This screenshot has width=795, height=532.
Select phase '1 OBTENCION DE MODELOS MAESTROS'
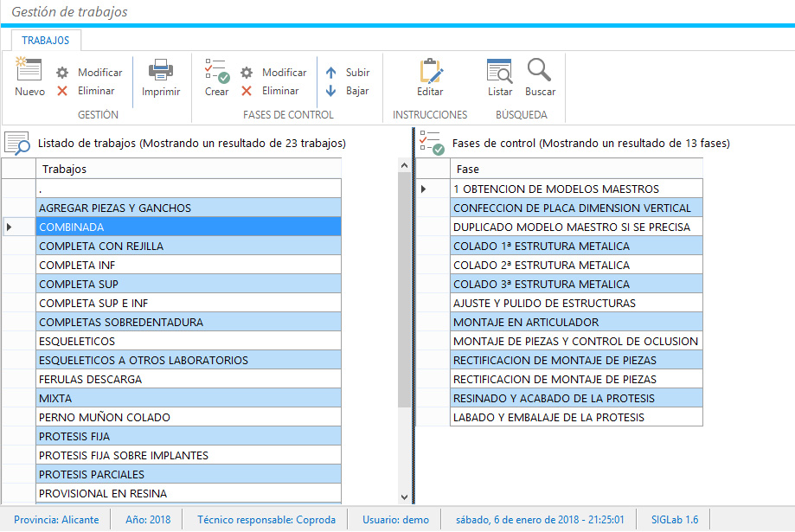tap(576, 189)
